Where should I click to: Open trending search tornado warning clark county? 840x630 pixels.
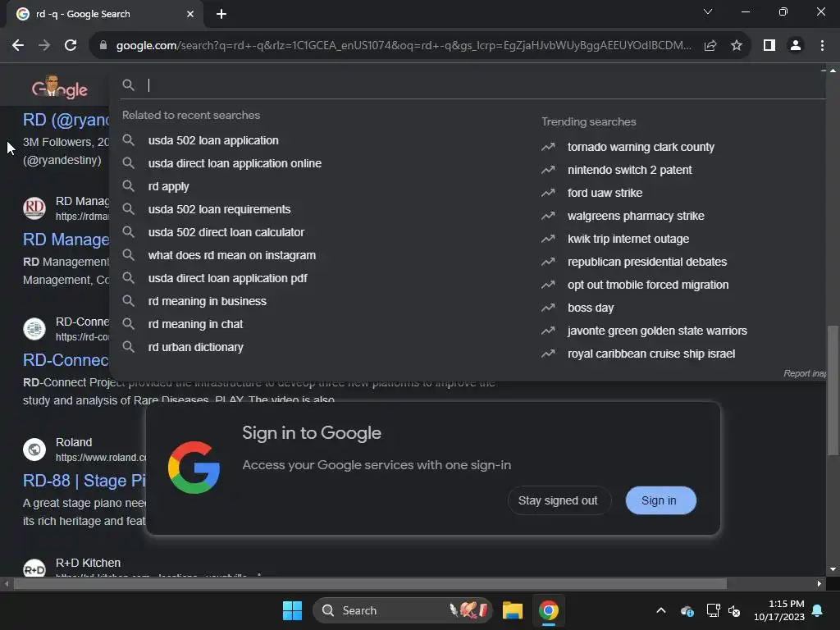[x=641, y=147]
